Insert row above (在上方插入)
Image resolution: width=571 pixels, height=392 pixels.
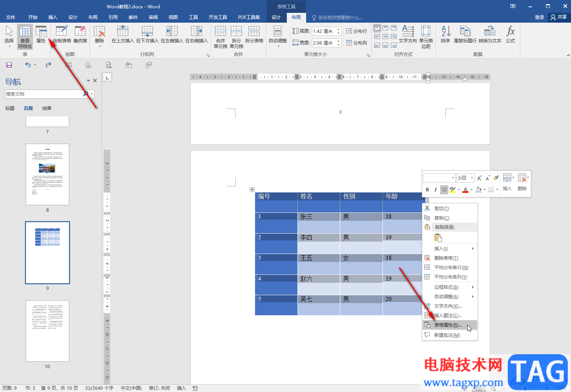[123, 34]
